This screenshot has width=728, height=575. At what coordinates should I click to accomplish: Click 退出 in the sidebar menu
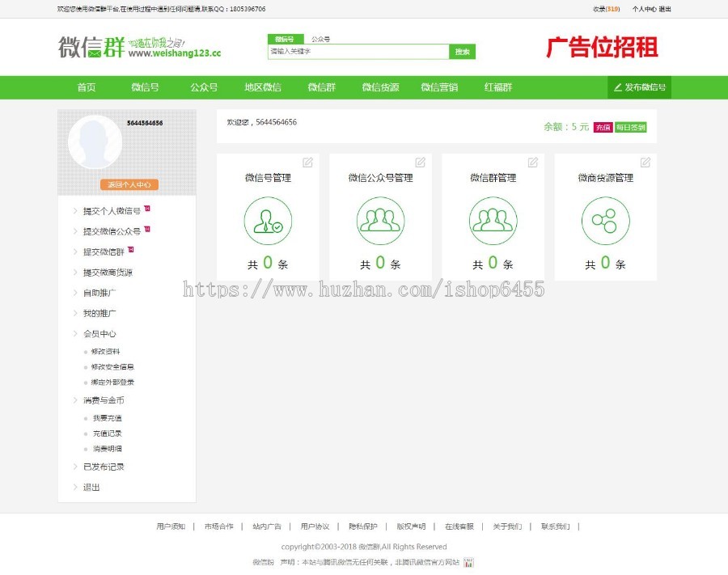pyautogui.click(x=91, y=488)
